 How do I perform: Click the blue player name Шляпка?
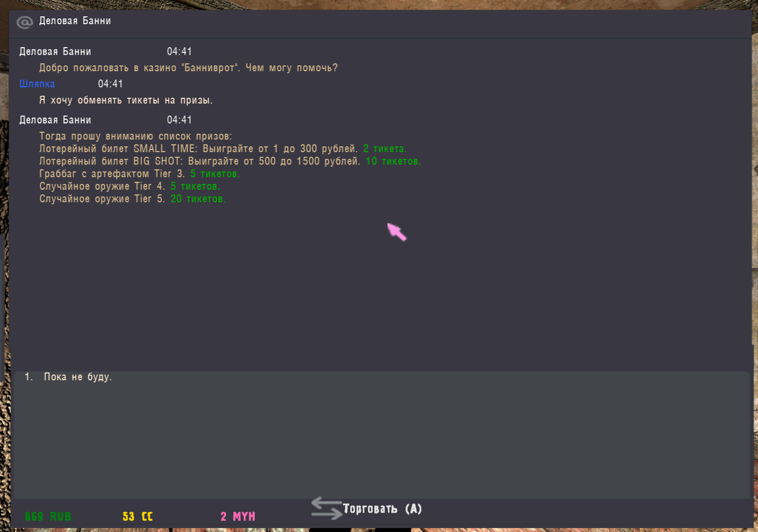[x=37, y=84]
